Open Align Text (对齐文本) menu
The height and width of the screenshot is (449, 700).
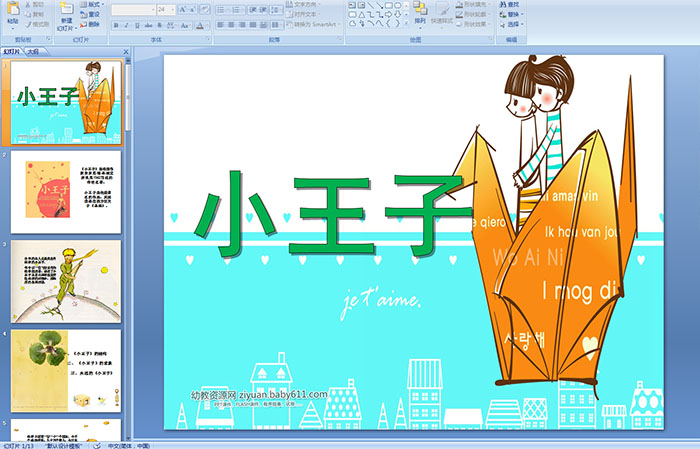tap(303, 14)
